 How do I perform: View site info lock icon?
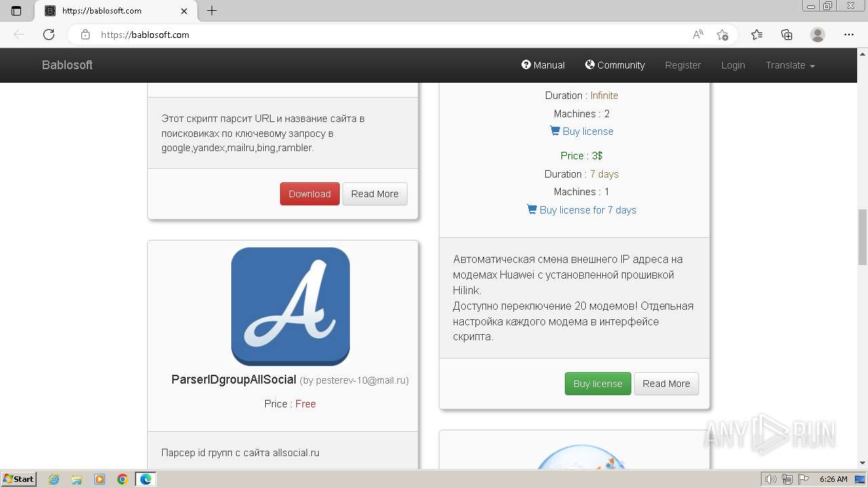85,35
